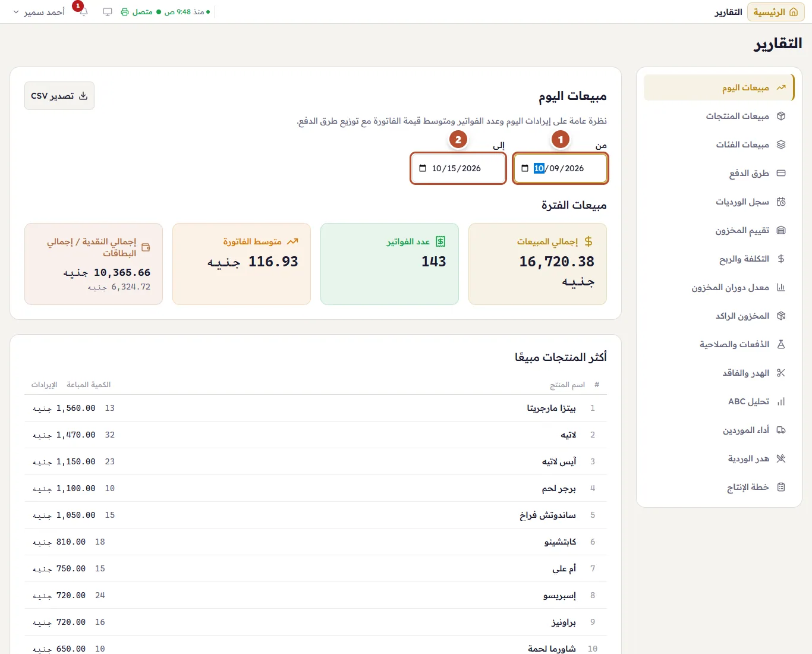This screenshot has height=654, width=812.
Task: Select the كابتشينو product row
Action: tap(316, 542)
